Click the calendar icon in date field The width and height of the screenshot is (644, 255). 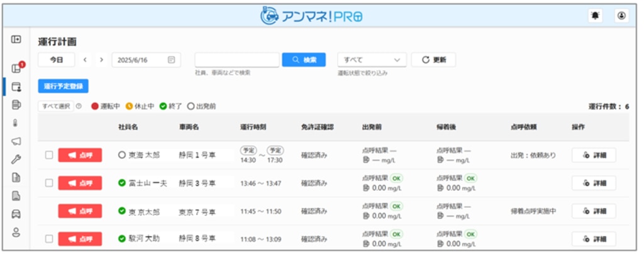click(171, 60)
